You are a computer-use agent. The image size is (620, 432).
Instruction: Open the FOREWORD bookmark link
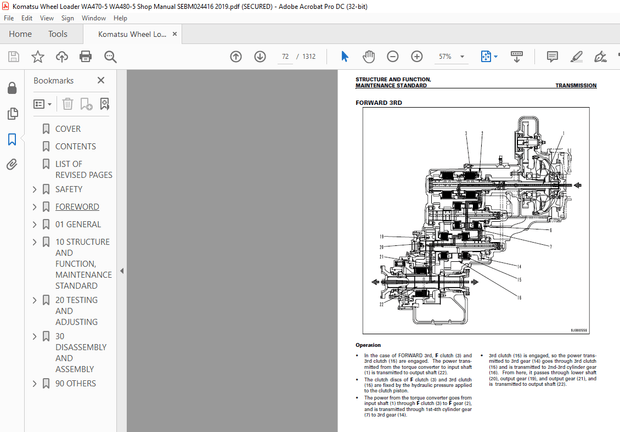[x=77, y=207]
